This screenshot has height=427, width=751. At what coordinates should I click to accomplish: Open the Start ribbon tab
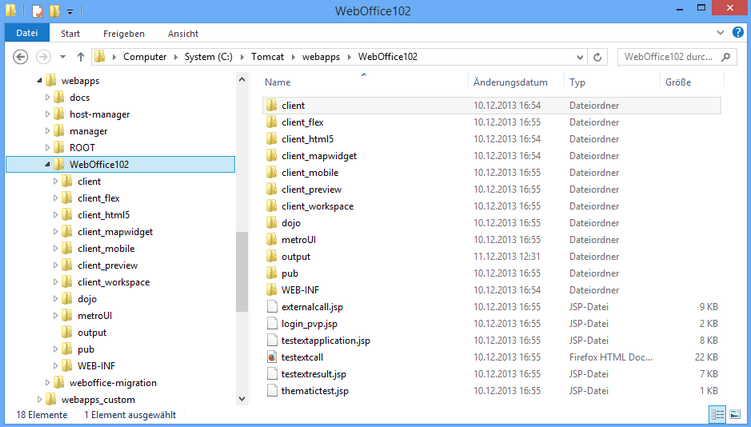[70, 34]
